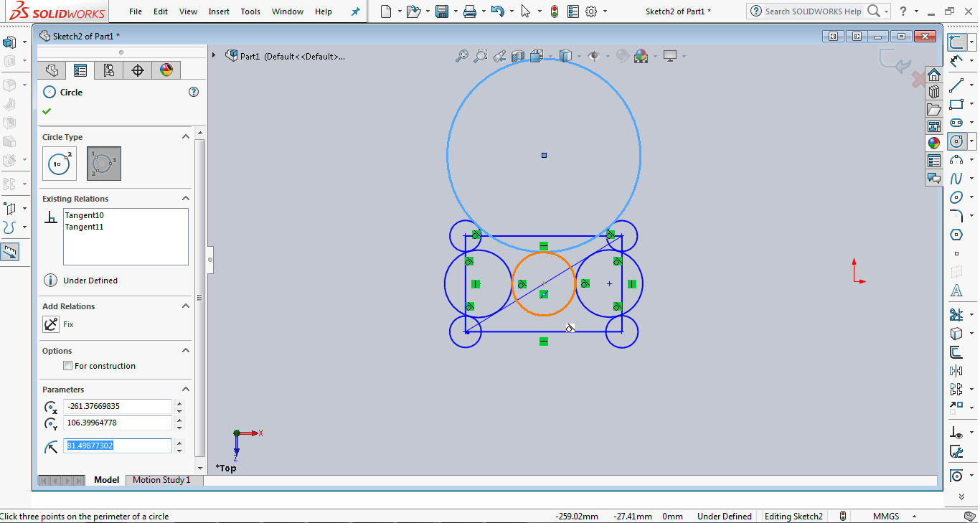Click Zoom to Fit icon
Viewport: 980px width, 523px height.
pyautogui.click(x=462, y=56)
